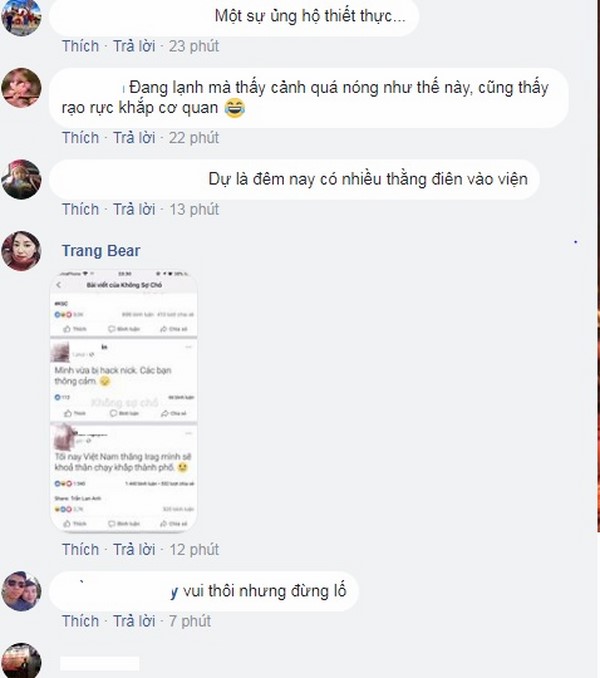Click avatar of 'Một sự ủng hộ thiết thực' commenter
The width and height of the screenshot is (600, 678).
(21, 16)
